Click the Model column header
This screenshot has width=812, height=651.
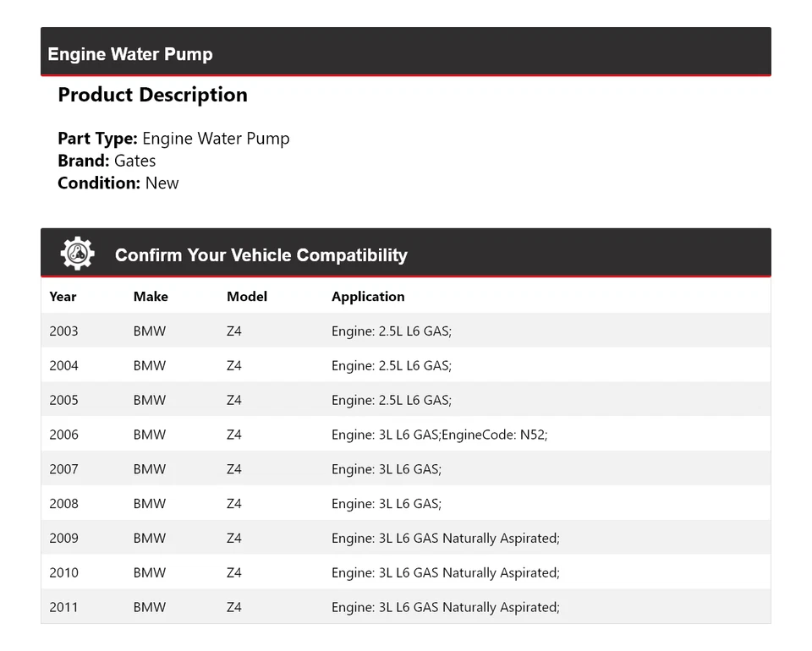click(x=247, y=297)
